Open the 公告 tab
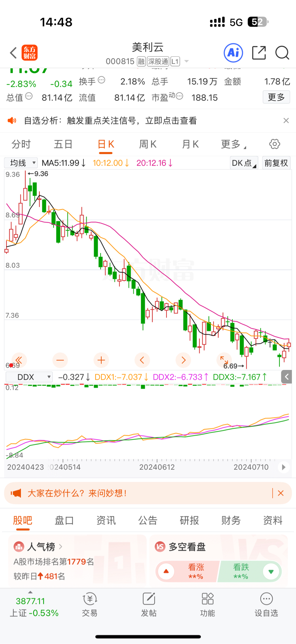This screenshot has width=296, height=644. click(148, 521)
